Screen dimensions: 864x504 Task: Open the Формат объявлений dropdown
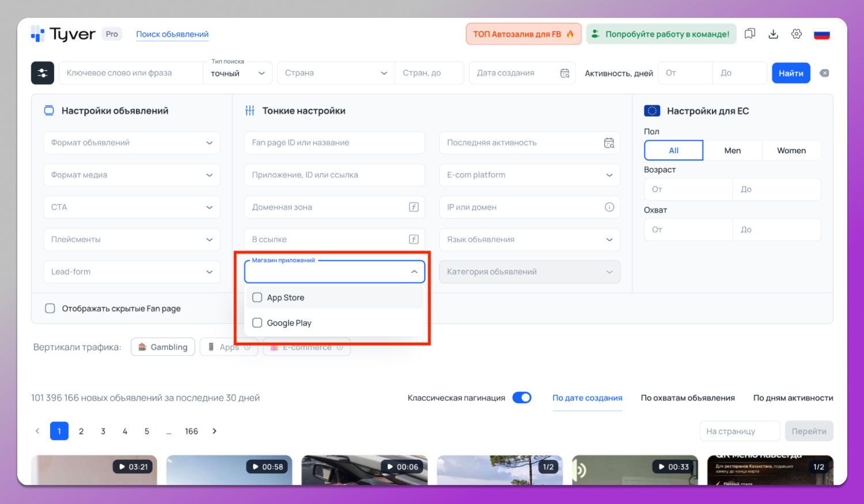click(x=131, y=142)
